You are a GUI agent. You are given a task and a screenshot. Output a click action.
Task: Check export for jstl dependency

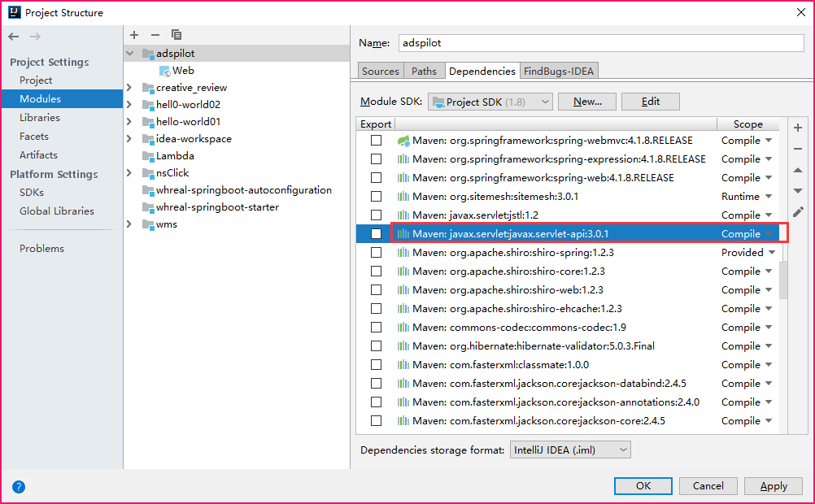click(377, 215)
